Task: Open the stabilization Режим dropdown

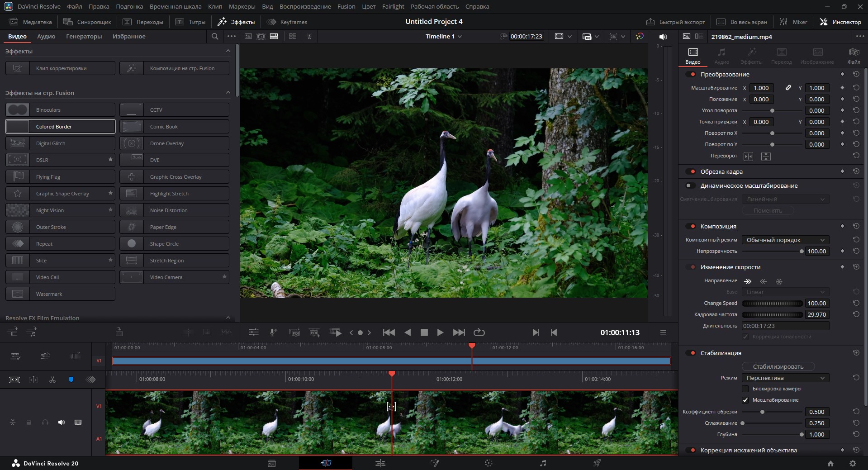Action: click(785, 378)
